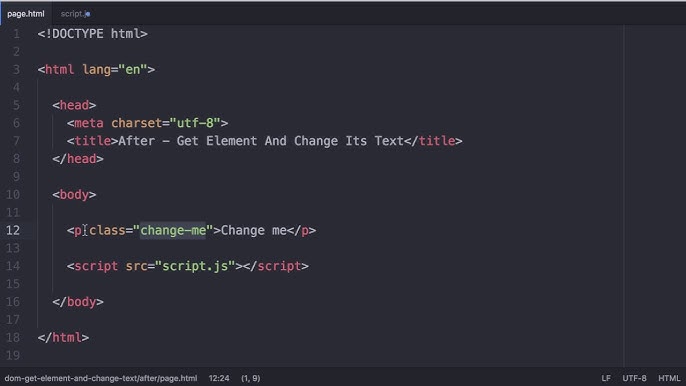This screenshot has width=686, height=386.
Task: Change the LF line ending setting
Action: coord(606,378)
